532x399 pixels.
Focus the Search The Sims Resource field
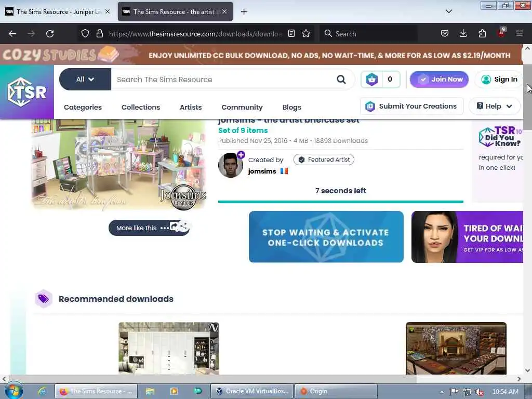(224, 79)
